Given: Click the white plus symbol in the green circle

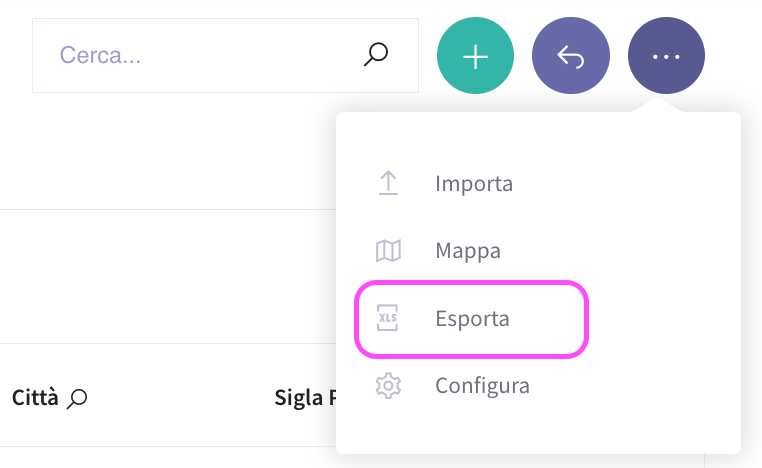Looking at the screenshot, I should point(475,57).
